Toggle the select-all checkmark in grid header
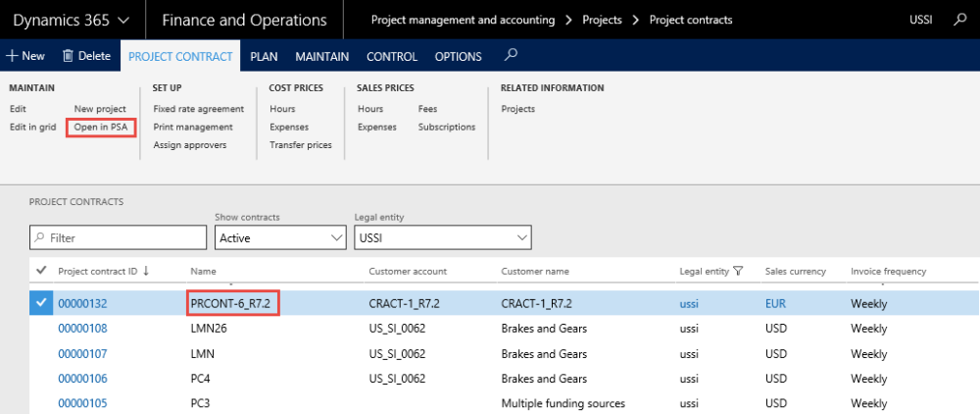This screenshot has width=980, height=414. (40, 271)
